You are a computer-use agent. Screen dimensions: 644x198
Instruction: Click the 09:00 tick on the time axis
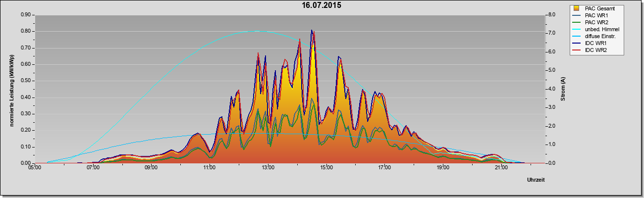(x=152, y=168)
